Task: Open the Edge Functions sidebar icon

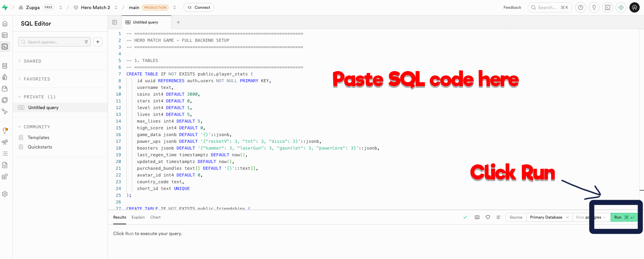Action: pyautogui.click(x=5, y=100)
